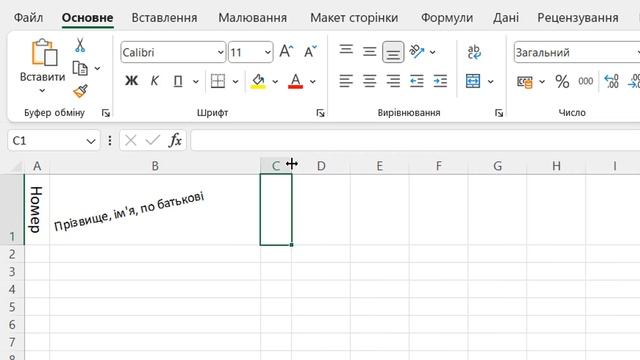Expand copy options arrow
The width and height of the screenshot is (640, 360).
tap(97, 68)
